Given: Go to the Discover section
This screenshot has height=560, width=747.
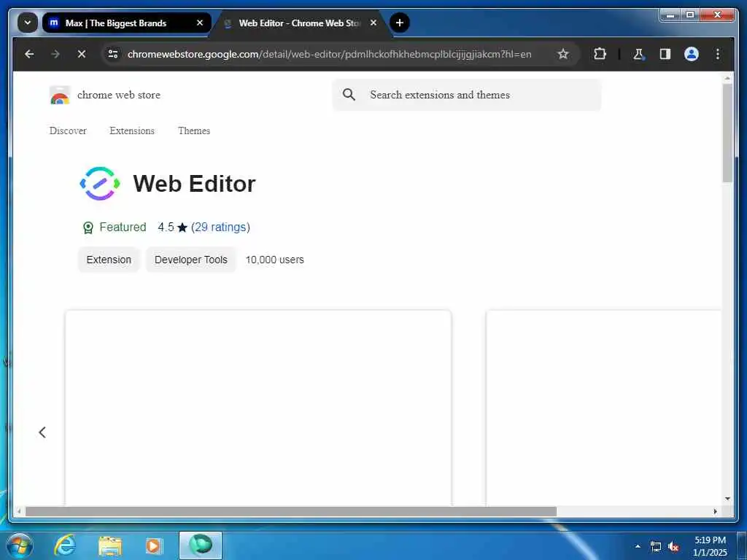Looking at the screenshot, I should (x=68, y=131).
